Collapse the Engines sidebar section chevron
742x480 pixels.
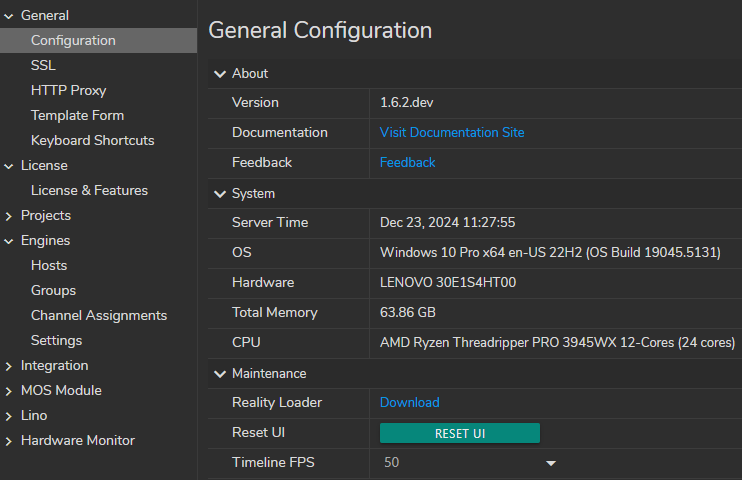(x=9, y=241)
